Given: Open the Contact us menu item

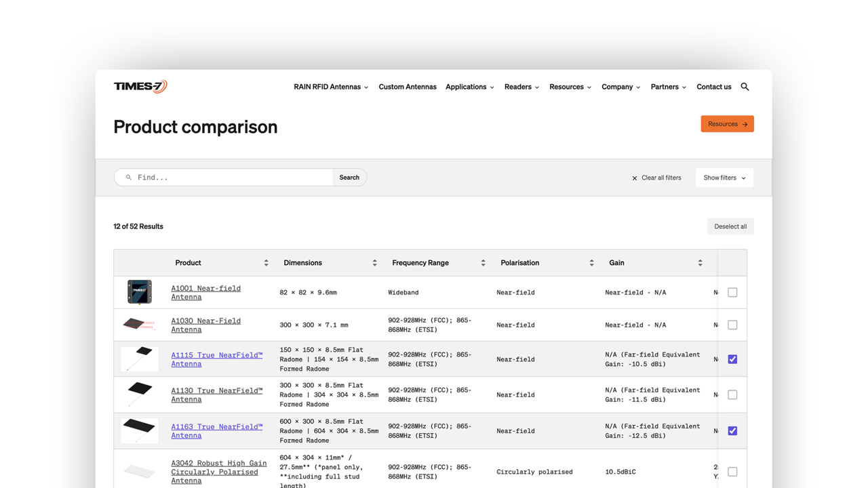Looking at the screenshot, I should pyautogui.click(x=713, y=87).
